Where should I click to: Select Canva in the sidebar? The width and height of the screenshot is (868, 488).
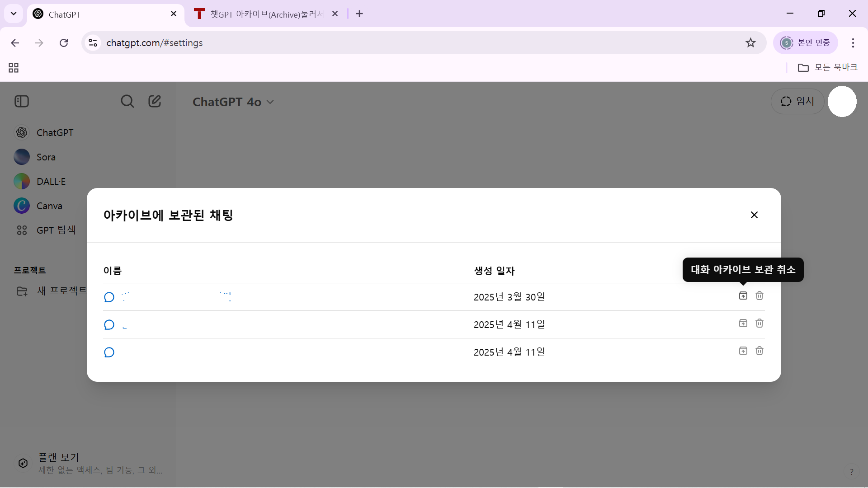pyautogui.click(x=49, y=206)
